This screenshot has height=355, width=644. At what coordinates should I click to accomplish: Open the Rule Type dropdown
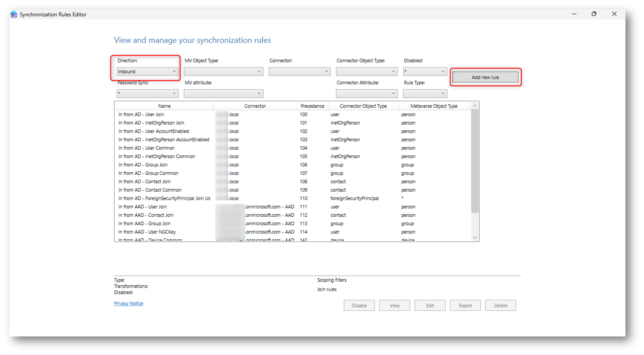[x=425, y=94]
